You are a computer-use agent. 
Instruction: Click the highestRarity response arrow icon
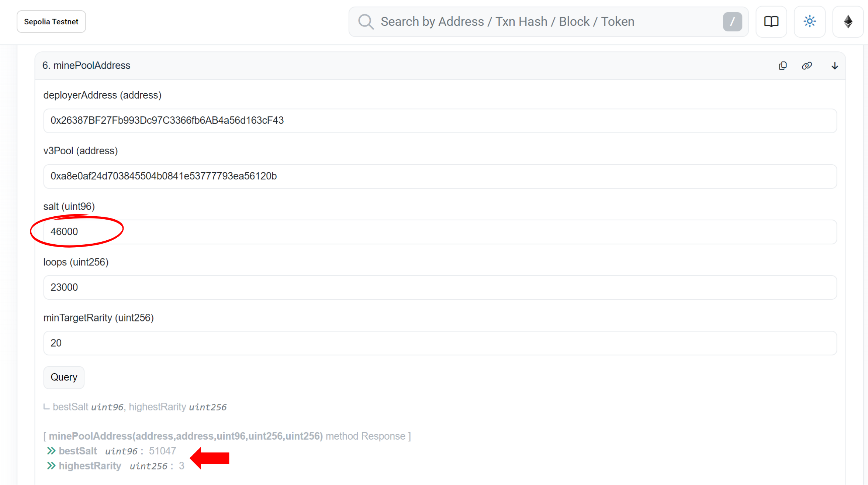pos(51,466)
